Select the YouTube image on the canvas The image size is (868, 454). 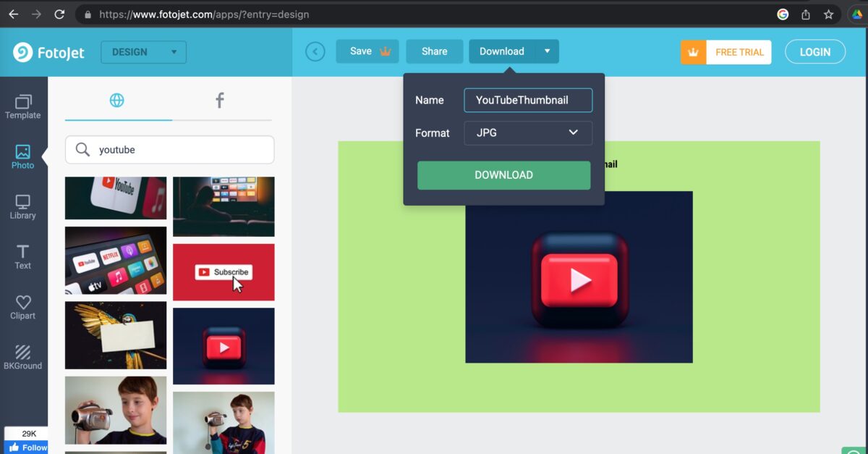coord(579,277)
